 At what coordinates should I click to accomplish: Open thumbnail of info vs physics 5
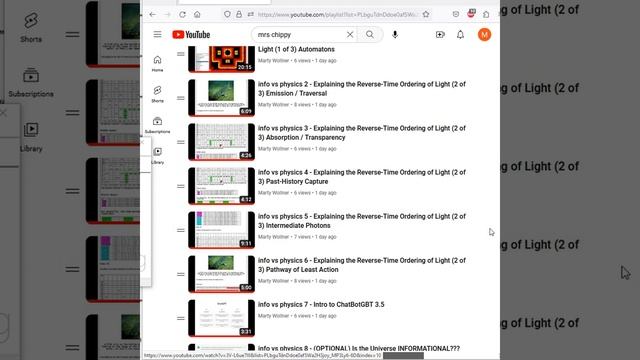point(222,230)
